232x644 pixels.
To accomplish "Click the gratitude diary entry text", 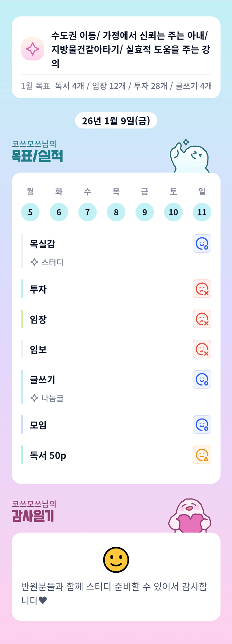I will (x=114, y=593).
